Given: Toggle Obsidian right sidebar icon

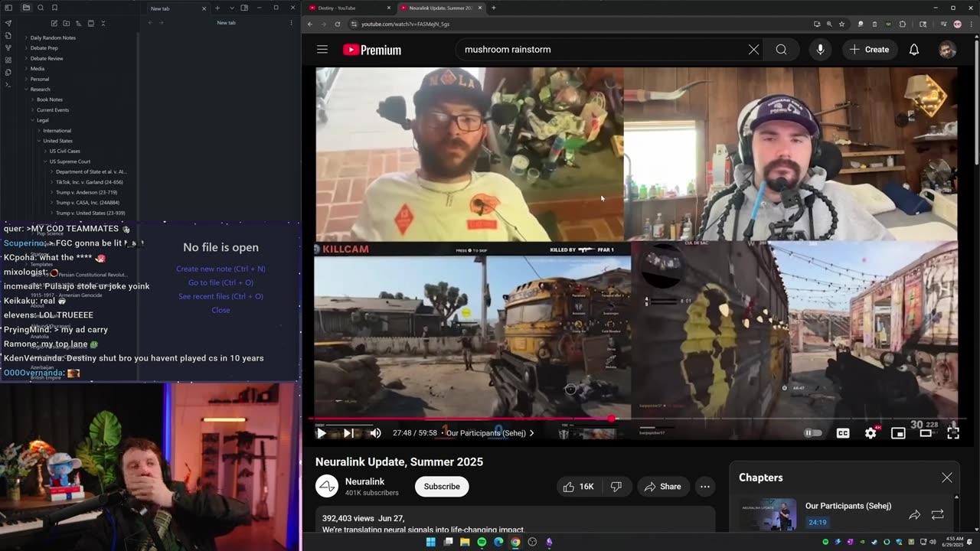Looking at the screenshot, I should click(244, 8).
